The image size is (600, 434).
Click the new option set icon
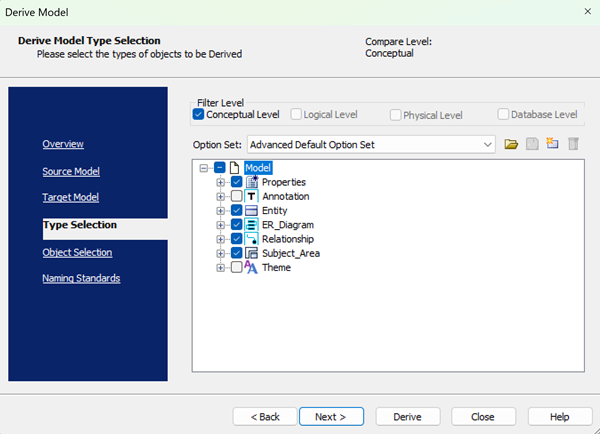(x=552, y=145)
